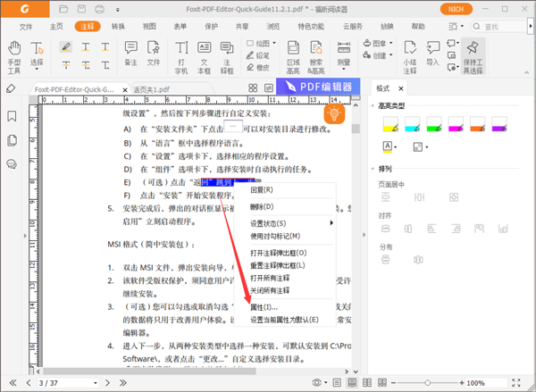Collapse the 高亮类型 section
536x392 pixels.
click(373, 107)
